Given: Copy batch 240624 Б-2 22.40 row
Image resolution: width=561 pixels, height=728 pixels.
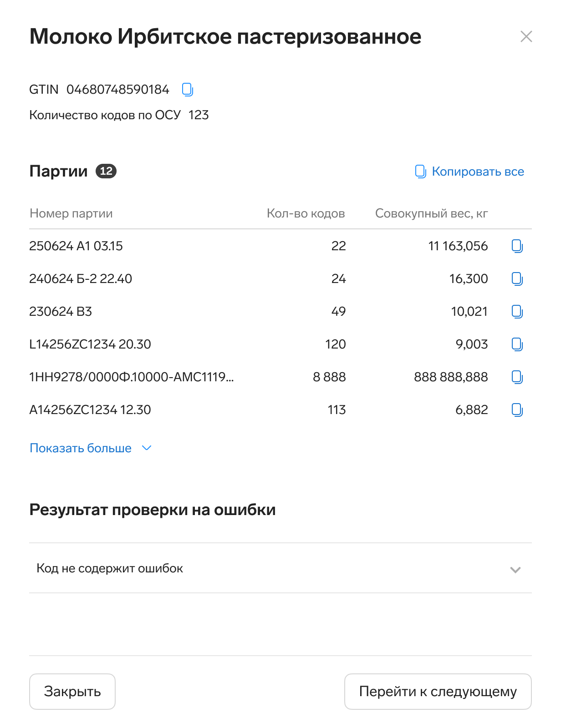Looking at the screenshot, I should click(517, 279).
